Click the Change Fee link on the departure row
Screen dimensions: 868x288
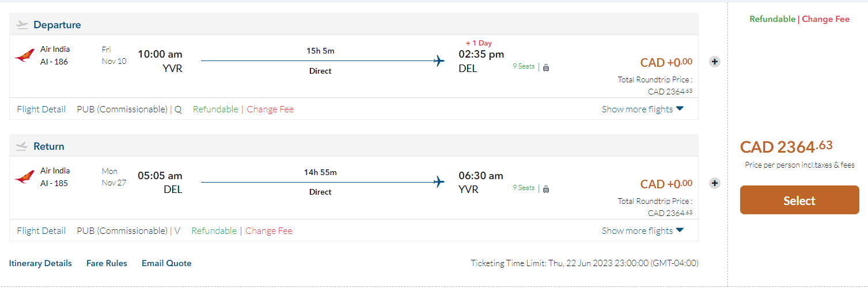coord(270,109)
